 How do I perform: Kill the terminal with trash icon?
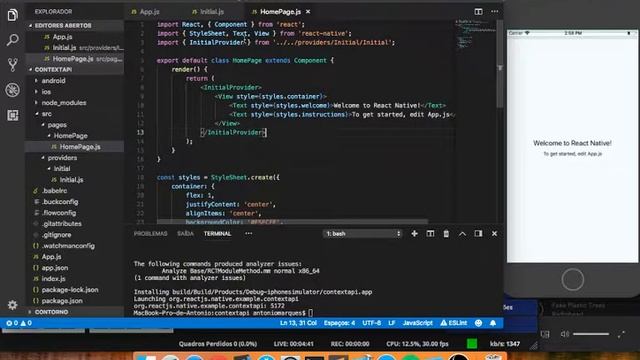(x=446, y=233)
